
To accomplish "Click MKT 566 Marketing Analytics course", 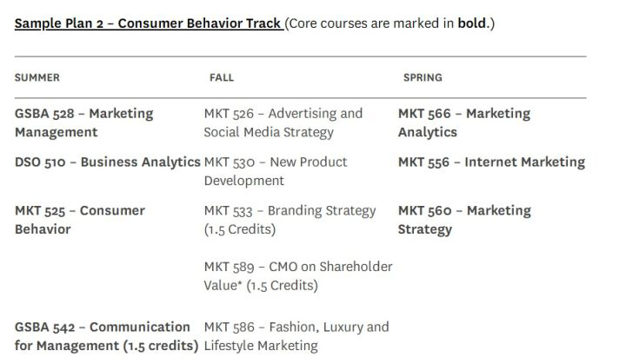I will click(x=463, y=122).
